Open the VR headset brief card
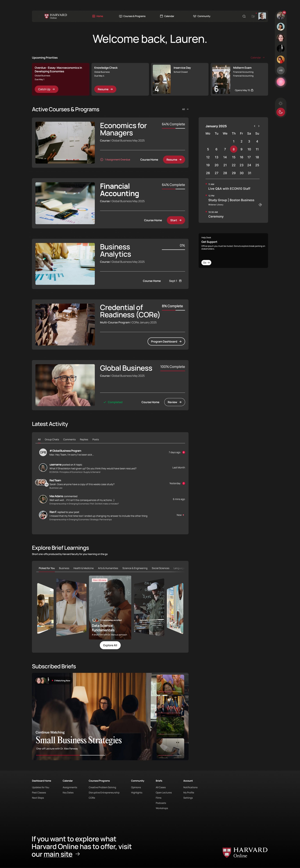This screenshot has height=868, width=300. point(149,607)
